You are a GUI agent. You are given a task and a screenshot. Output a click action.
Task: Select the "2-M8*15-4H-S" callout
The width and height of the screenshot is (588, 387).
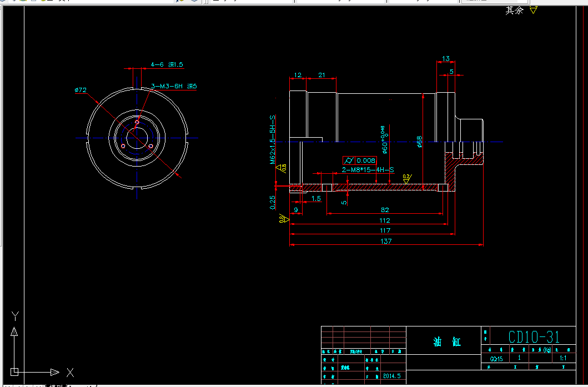[x=368, y=170]
